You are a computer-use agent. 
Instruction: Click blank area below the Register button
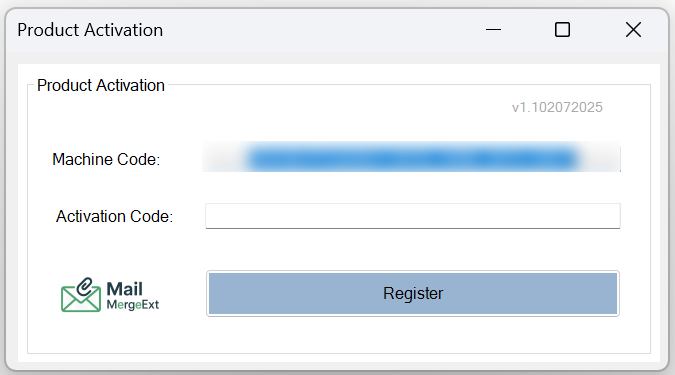tap(413, 335)
